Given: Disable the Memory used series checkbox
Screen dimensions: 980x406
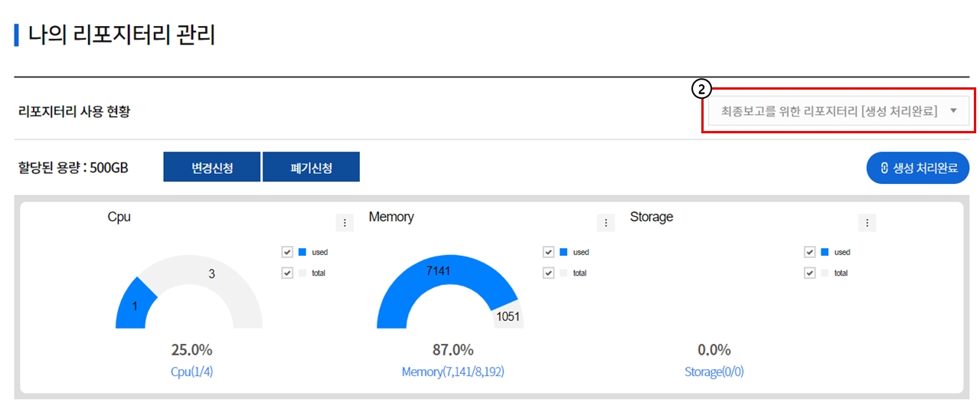Looking at the screenshot, I should pos(548,252).
